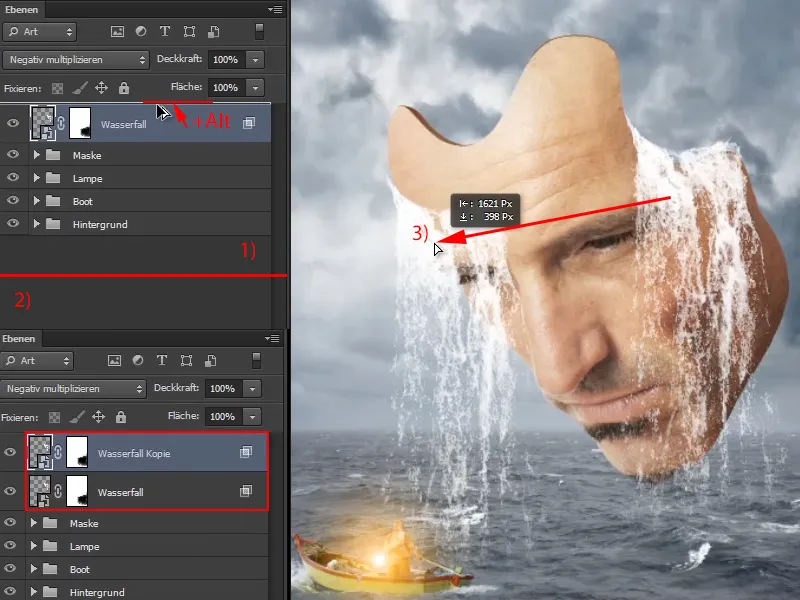This screenshot has width=800, height=600.
Task: Hide Lampe group in top panel
Action: [x=13, y=177]
